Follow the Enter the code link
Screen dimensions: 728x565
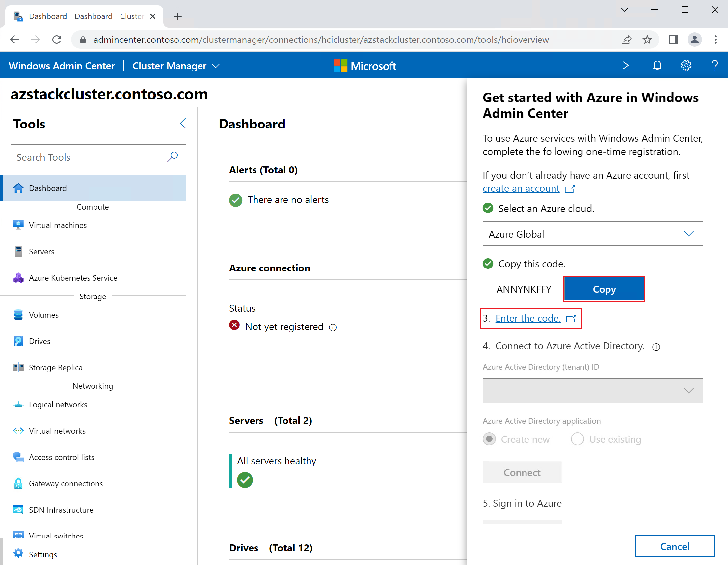click(528, 318)
